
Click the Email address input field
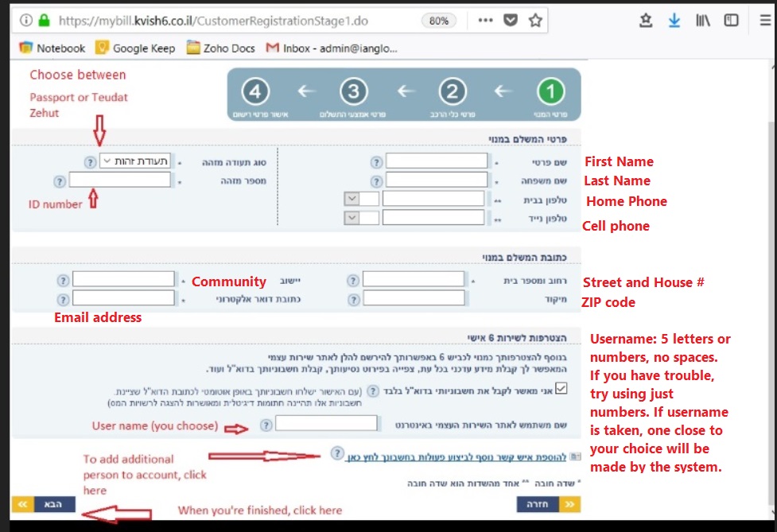pyautogui.click(x=123, y=298)
